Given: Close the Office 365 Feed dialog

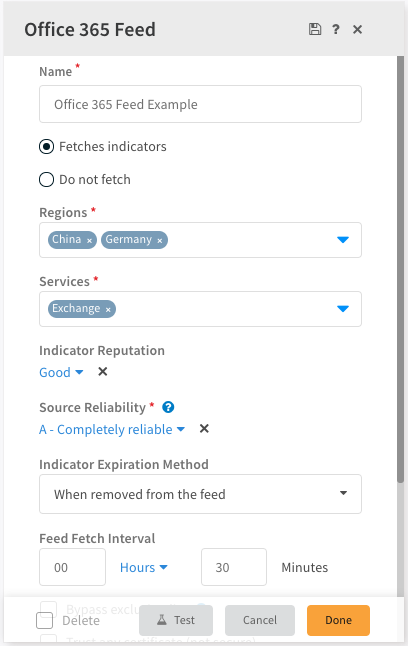Looking at the screenshot, I should [357, 29].
